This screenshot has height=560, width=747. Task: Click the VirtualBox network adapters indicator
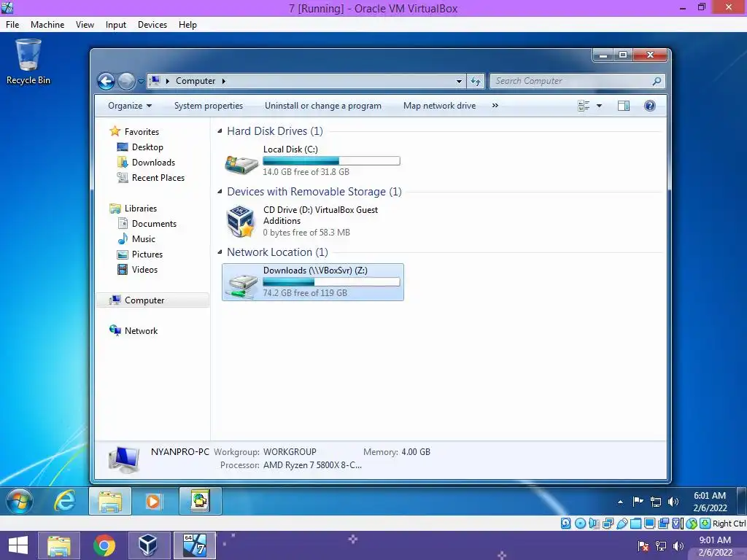pos(608,524)
